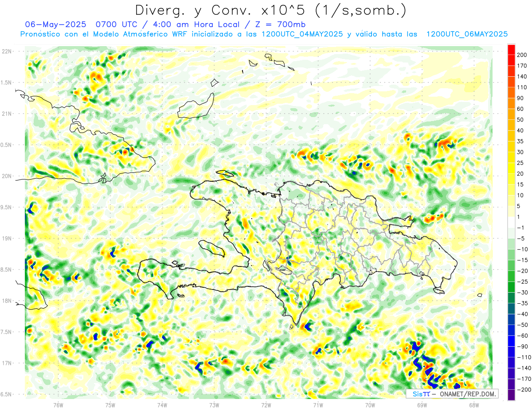Select the '-140' colorbar value

coord(524,368)
